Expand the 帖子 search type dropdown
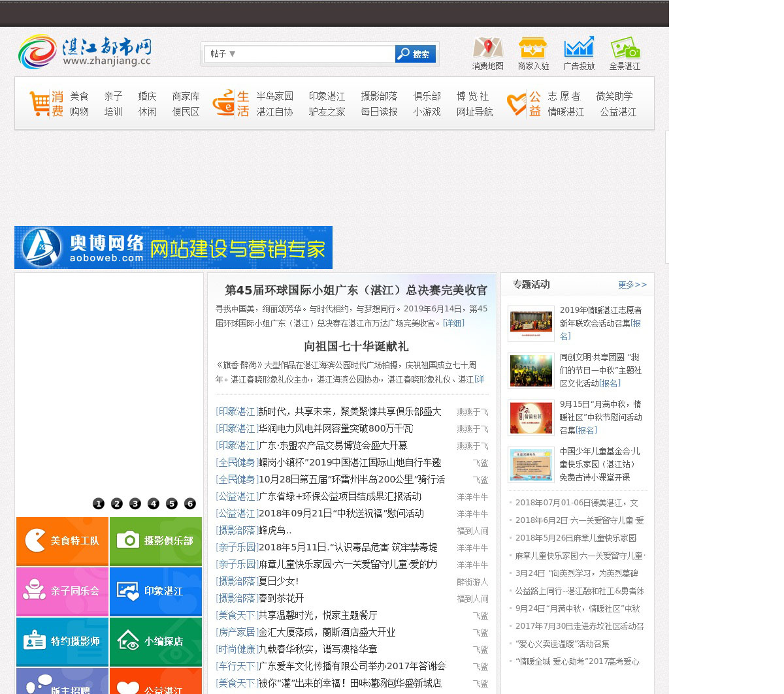The width and height of the screenshot is (784, 694). click(223, 54)
